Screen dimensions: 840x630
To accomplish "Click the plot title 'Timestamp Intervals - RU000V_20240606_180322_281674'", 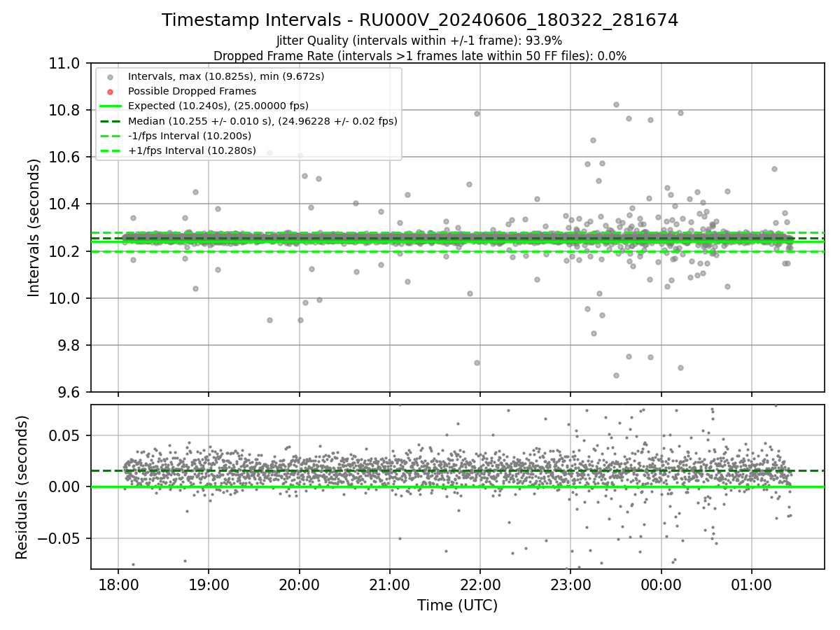I will pos(420,20).
